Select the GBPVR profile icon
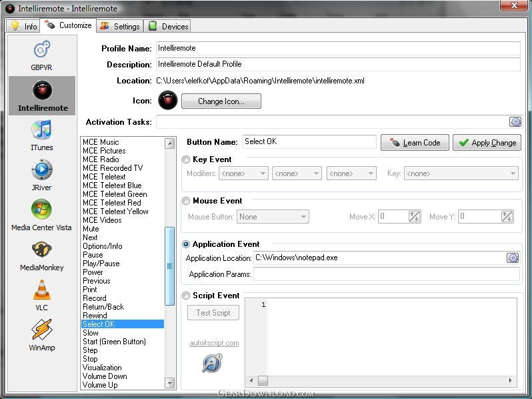 click(x=42, y=50)
